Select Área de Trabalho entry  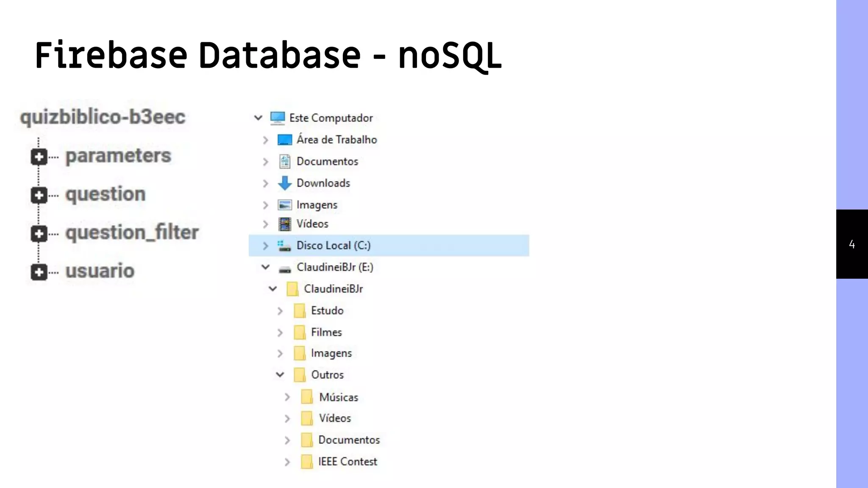pyautogui.click(x=337, y=139)
